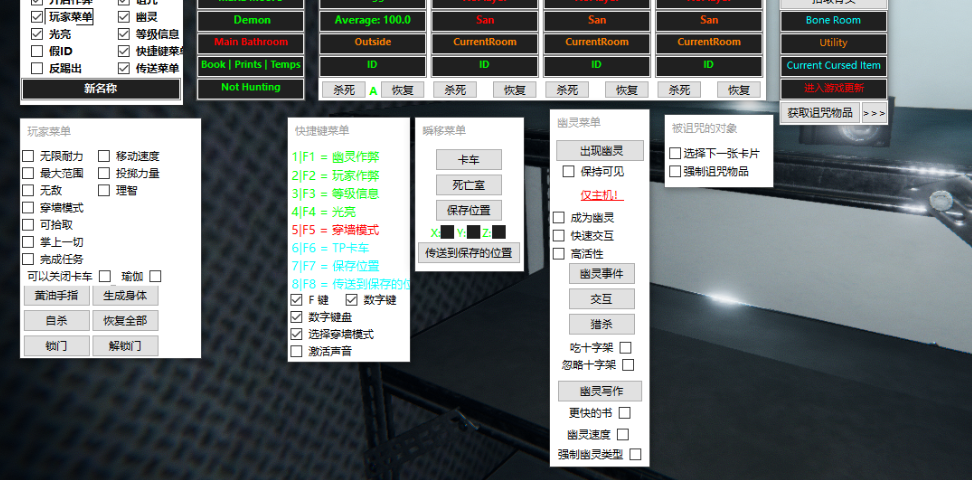This screenshot has height=480, width=972.
Task: Uncheck the 光亮 checkbox
Action: tap(37, 34)
